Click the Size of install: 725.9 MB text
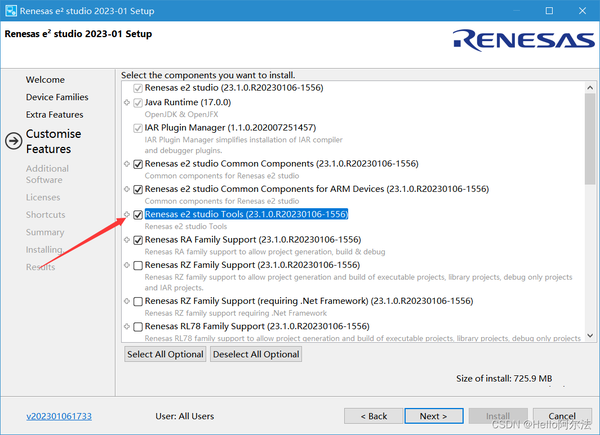This screenshot has width=600, height=435. pos(504,379)
